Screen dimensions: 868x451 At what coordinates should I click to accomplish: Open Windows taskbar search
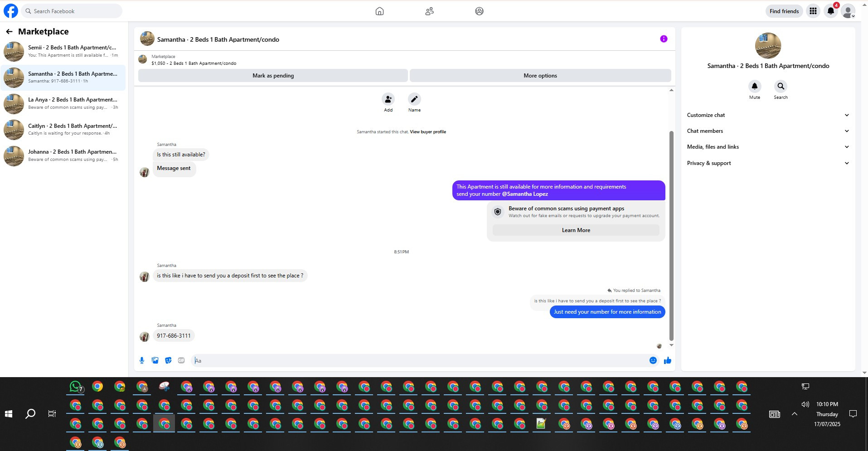(x=30, y=414)
